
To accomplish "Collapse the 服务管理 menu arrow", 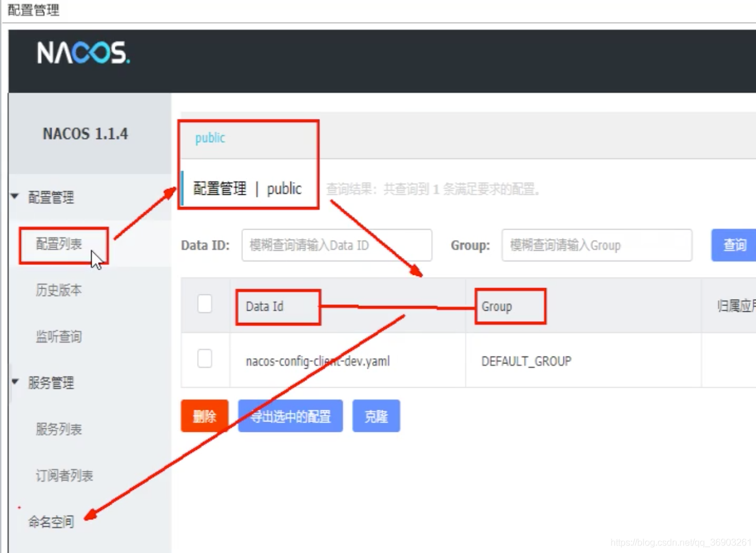I will pyautogui.click(x=15, y=382).
